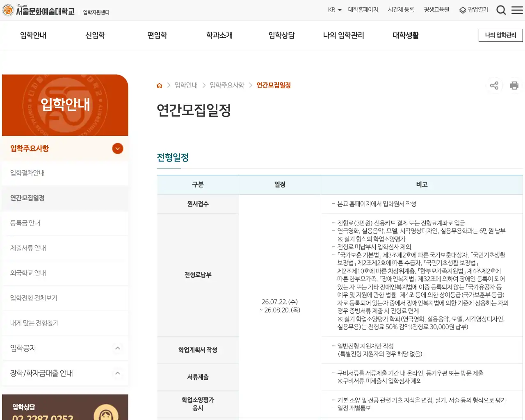Viewport: 525px width, 420px height.
Task: Click the 구분 table column header
Action: [x=198, y=185]
